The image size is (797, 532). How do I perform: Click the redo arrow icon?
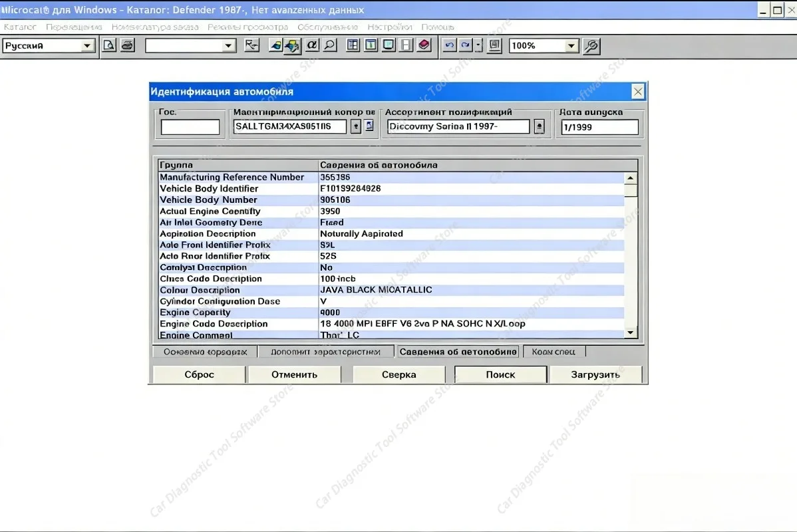(465, 45)
